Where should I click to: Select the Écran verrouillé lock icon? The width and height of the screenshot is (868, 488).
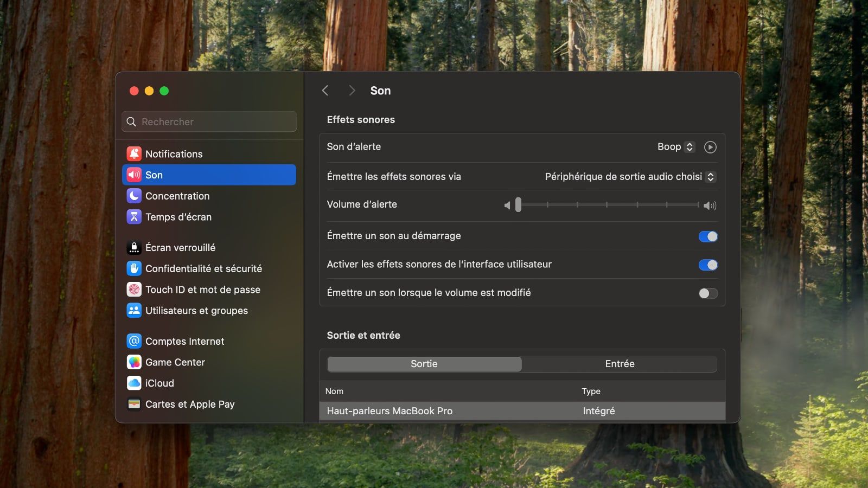tap(134, 248)
